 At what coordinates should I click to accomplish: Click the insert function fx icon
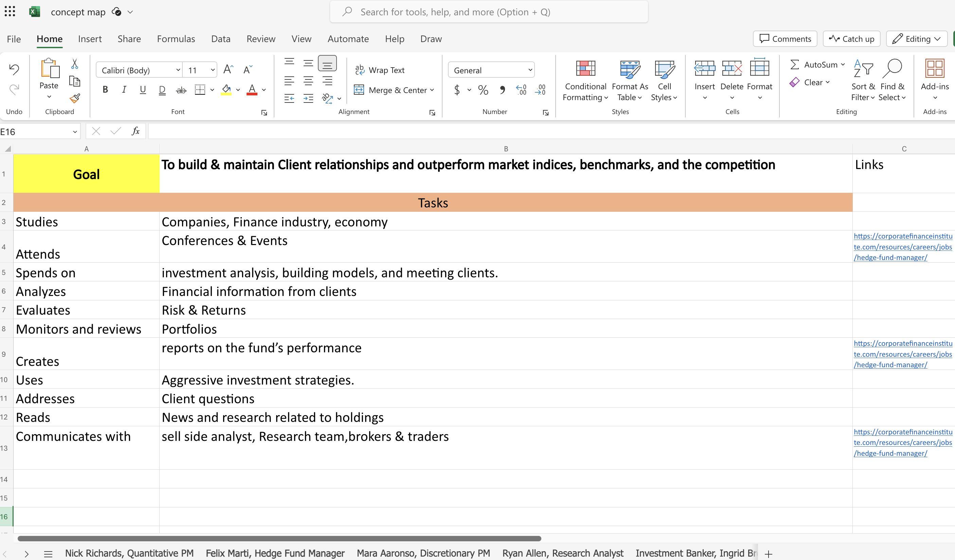click(135, 131)
